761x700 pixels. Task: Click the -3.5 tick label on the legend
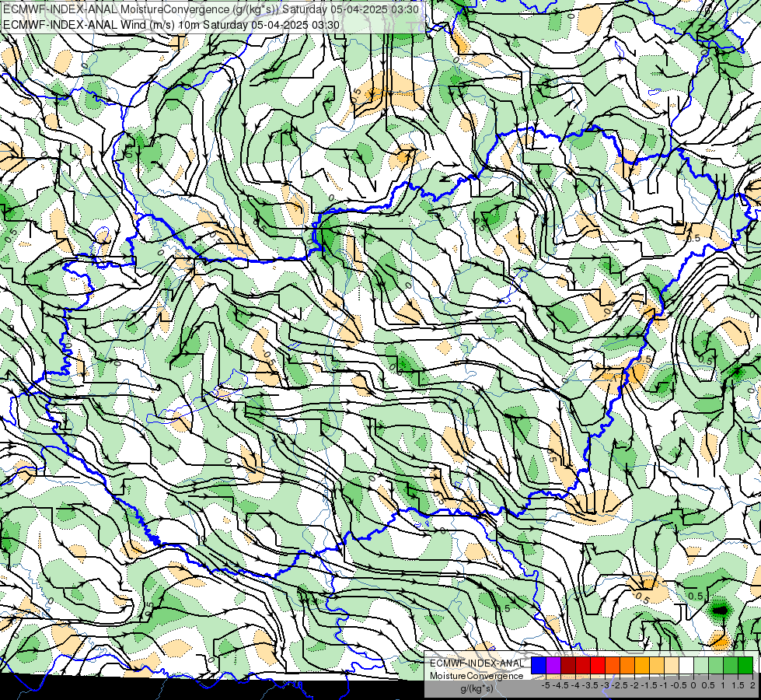[591, 685]
